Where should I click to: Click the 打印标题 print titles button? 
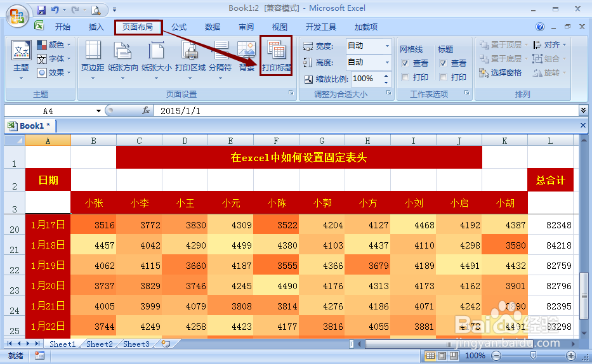[277, 56]
